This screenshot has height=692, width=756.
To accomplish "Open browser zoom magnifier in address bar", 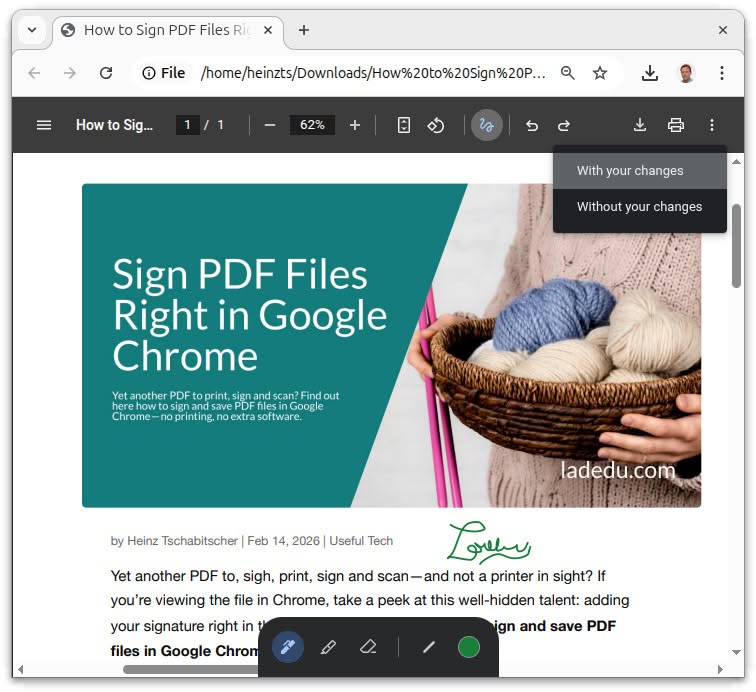I will click(567, 73).
